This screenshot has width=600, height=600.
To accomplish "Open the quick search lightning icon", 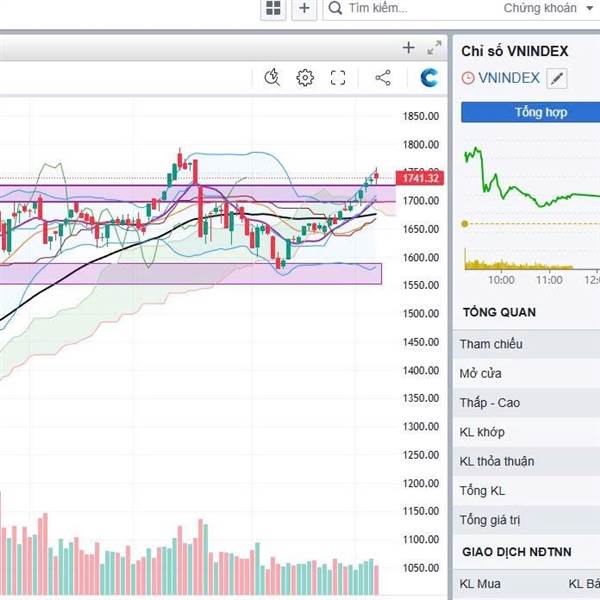I will [x=272, y=78].
